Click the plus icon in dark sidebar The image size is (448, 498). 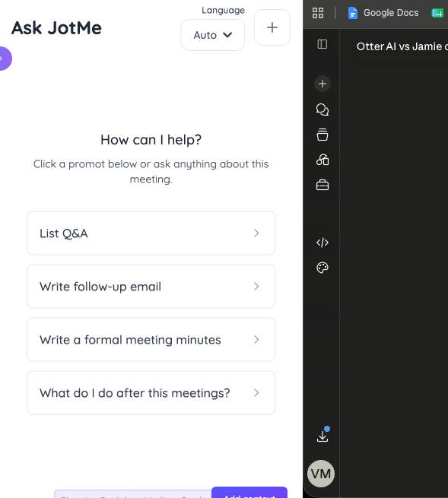click(322, 84)
